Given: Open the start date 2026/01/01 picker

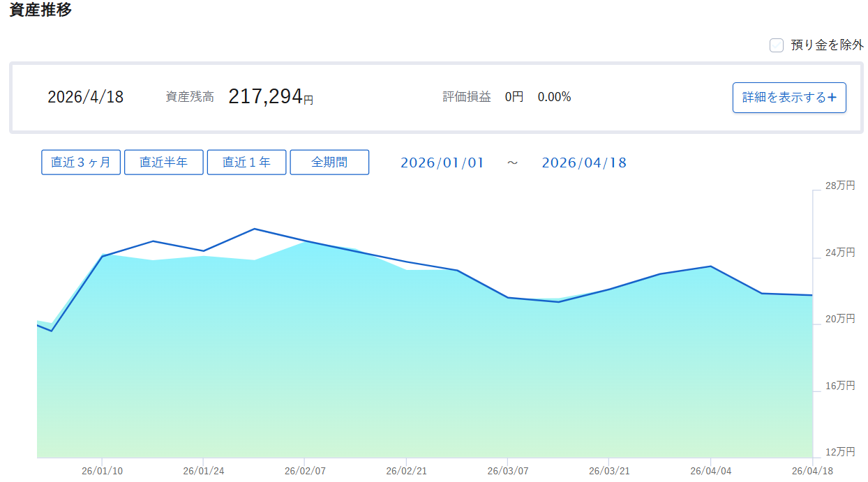Looking at the screenshot, I should [442, 163].
